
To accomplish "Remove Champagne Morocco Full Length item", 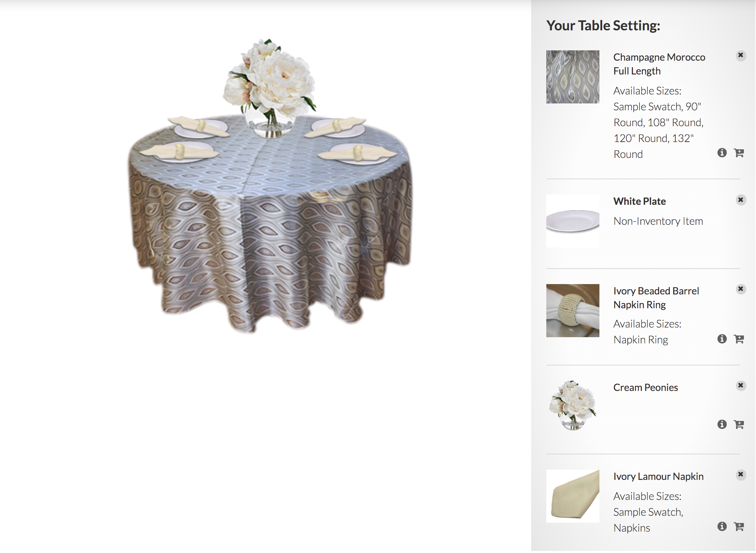I will (x=740, y=56).
